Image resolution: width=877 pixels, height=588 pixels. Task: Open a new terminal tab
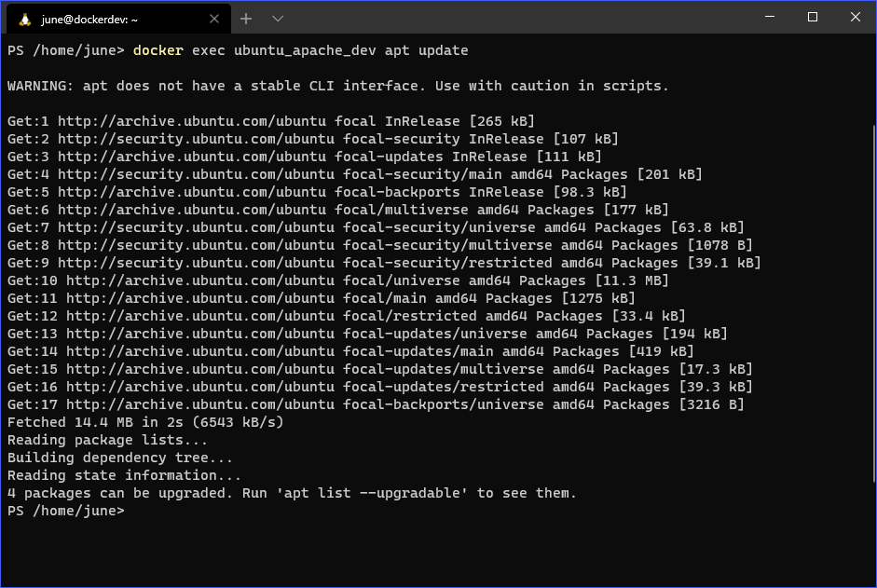pos(246,19)
